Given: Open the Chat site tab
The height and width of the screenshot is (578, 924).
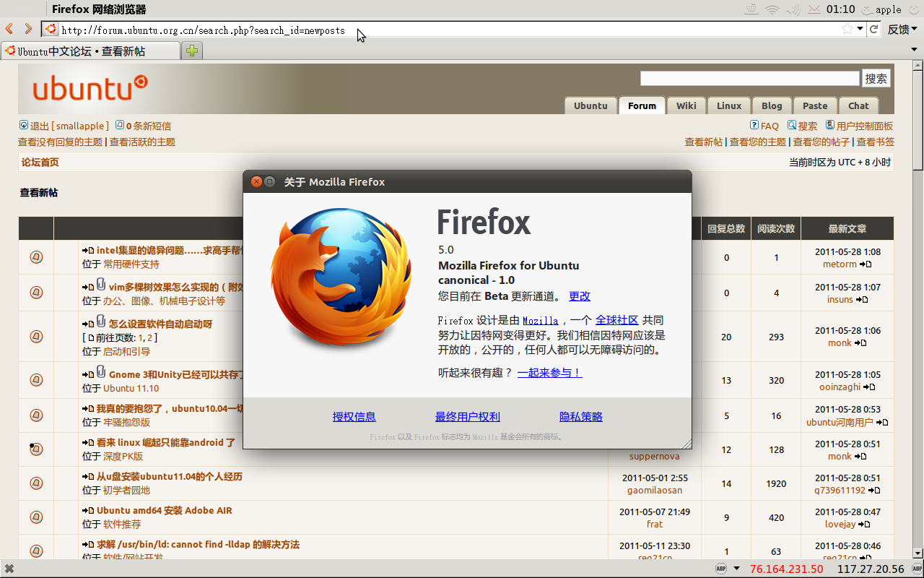Looking at the screenshot, I should [x=858, y=105].
